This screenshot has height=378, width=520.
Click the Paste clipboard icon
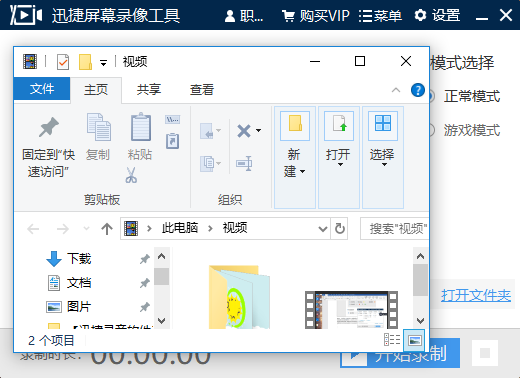pyautogui.click(x=141, y=127)
